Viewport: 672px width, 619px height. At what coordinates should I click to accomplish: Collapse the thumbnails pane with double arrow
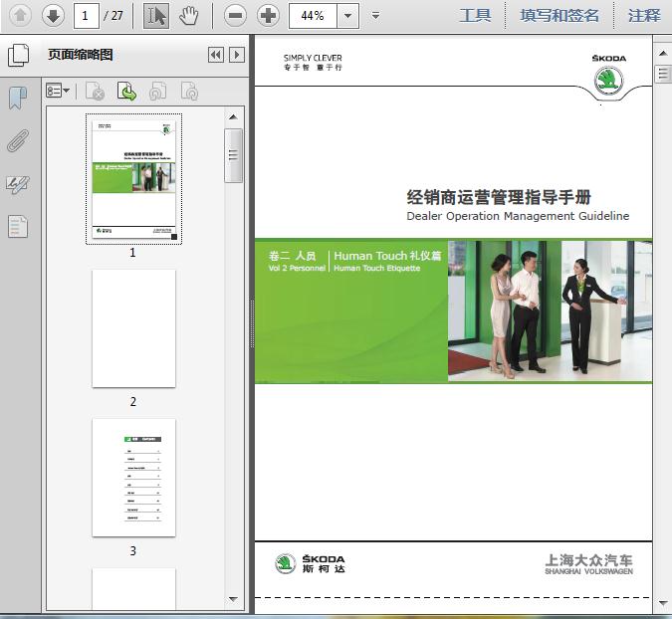216,55
